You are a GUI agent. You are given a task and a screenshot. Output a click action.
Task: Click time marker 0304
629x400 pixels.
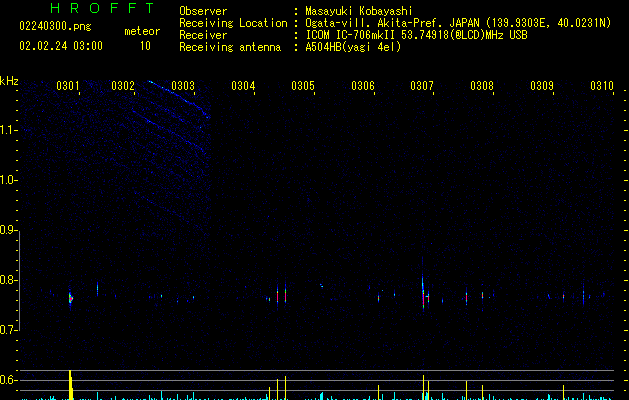click(243, 86)
